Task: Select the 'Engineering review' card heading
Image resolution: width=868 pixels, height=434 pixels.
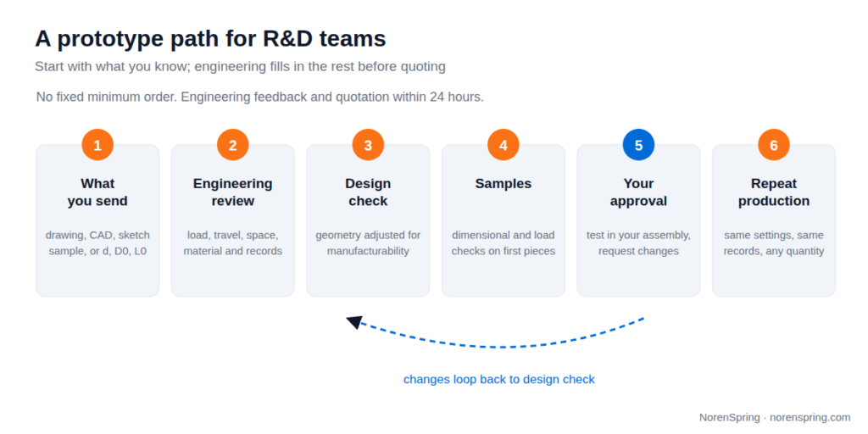Action: click(x=232, y=192)
